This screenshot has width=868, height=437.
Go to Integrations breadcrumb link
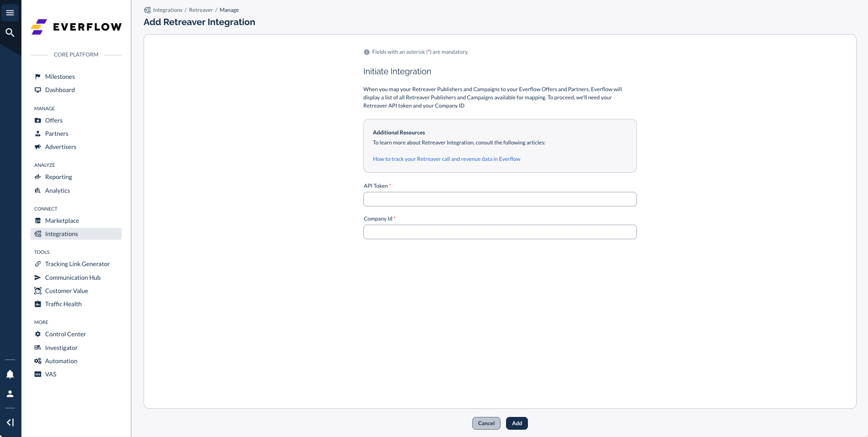point(167,10)
